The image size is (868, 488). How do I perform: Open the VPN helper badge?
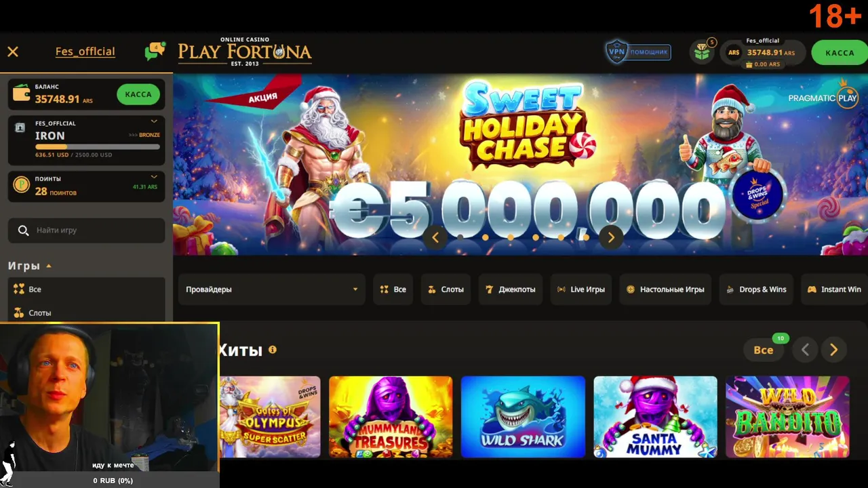point(637,52)
